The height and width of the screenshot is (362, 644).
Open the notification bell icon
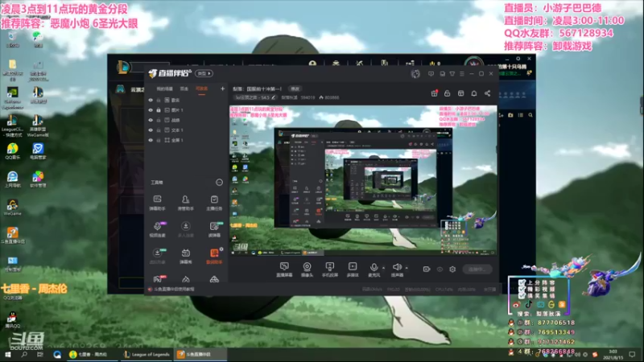tap(474, 93)
